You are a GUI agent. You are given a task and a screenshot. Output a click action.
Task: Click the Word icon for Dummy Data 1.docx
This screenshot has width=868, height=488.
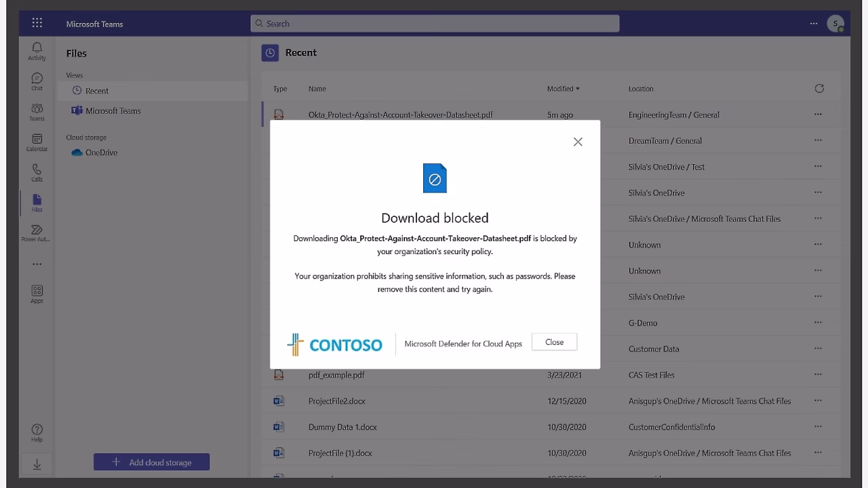coord(278,427)
